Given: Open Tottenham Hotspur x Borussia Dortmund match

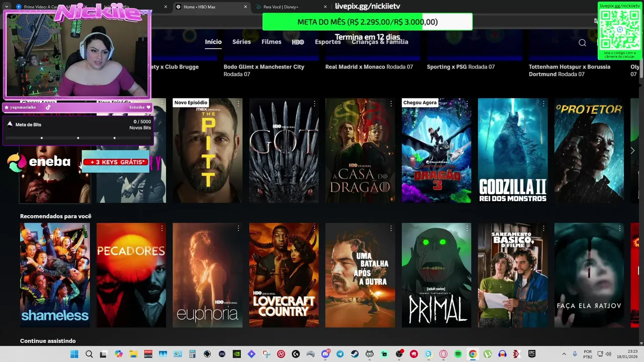Looking at the screenshot, I should coord(570,70).
